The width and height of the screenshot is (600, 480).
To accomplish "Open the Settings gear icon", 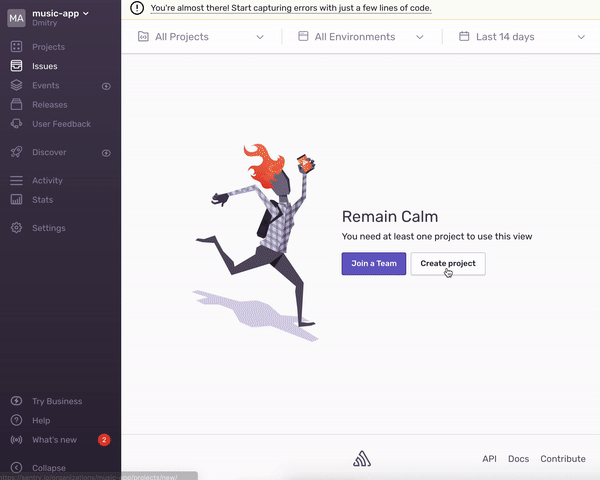I will click(x=16, y=228).
